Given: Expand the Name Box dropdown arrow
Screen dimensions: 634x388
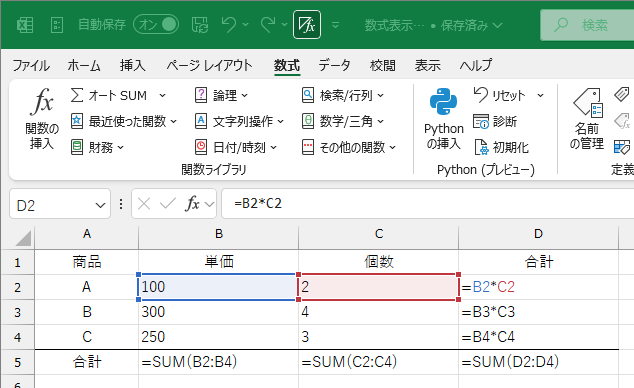Looking at the screenshot, I should click(100, 205).
